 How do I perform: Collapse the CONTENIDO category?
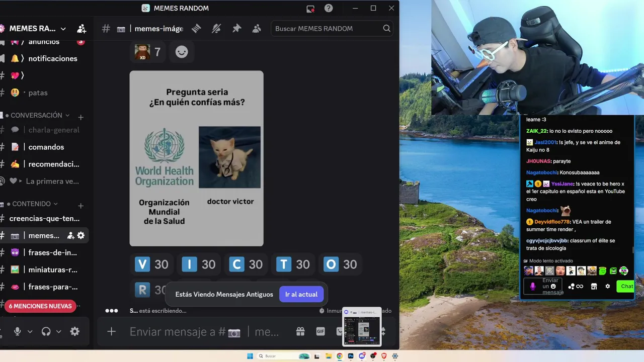point(35,204)
